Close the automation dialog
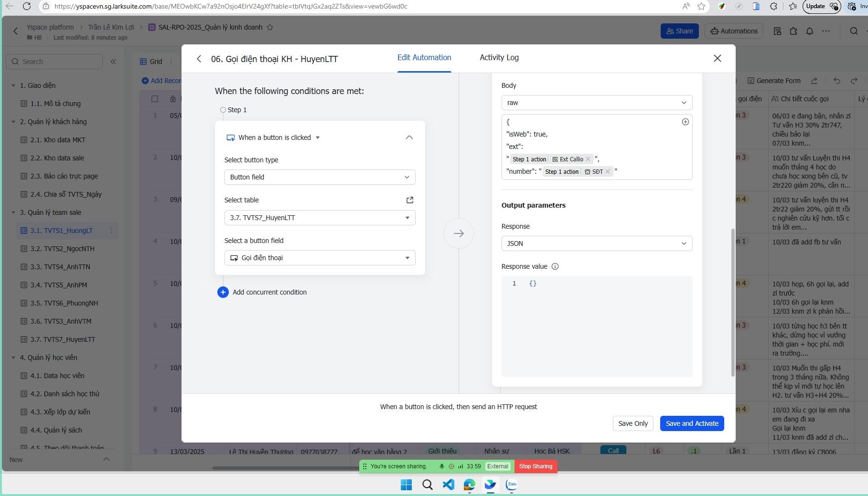The image size is (868, 496). pos(717,58)
